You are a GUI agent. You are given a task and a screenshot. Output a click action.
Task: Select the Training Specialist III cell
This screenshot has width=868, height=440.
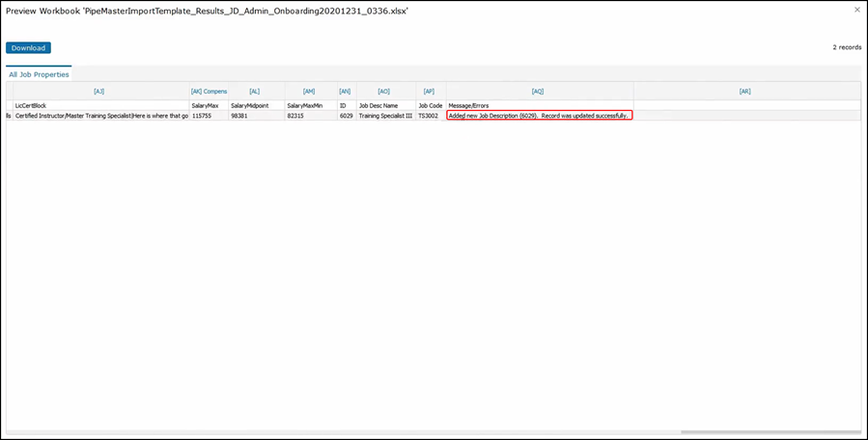384,116
